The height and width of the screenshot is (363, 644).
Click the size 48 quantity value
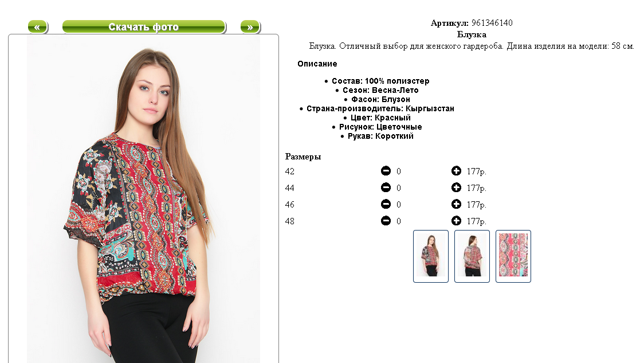(398, 221)
